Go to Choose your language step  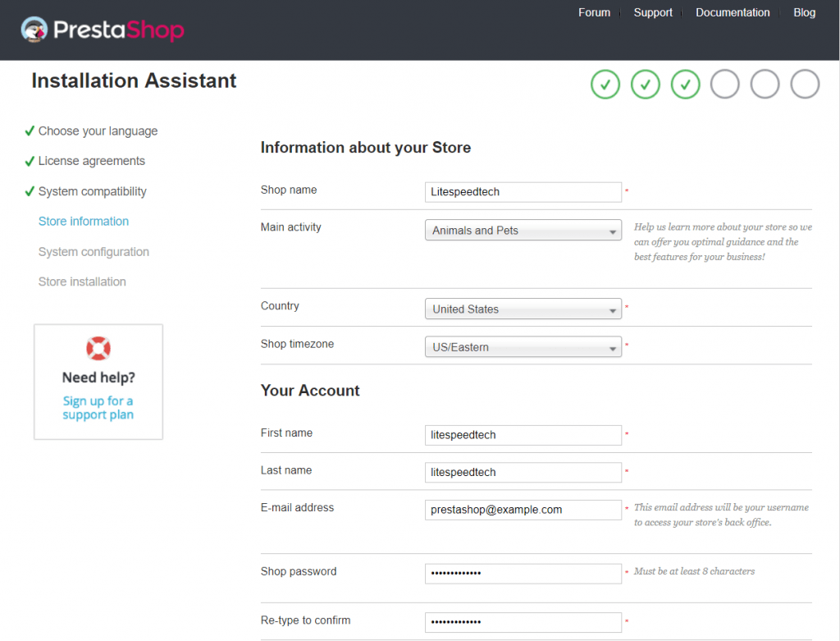(98, 131)
